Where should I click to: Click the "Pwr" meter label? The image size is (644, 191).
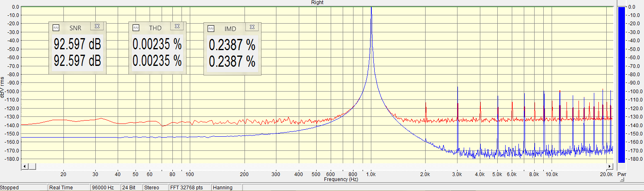[x=621, y=175]
